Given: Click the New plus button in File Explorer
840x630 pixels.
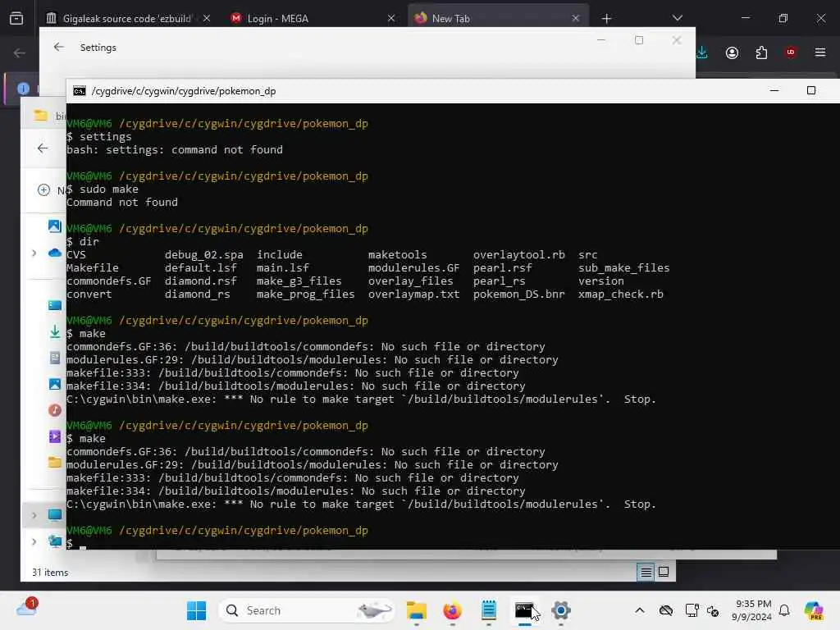Looking at the screenshot, I should coord(44,189).
